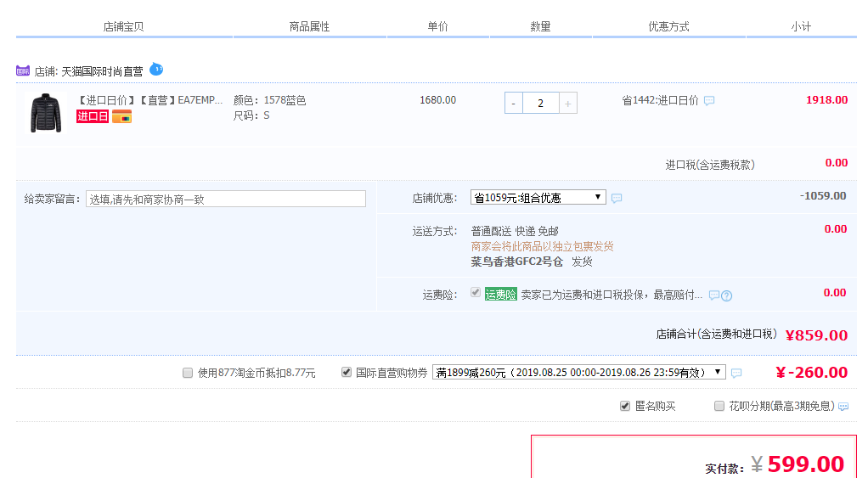The height and width of the screenshot is (478, 868).
Task: Open comment bubble next to 省1442:进口日价
Action: point(709,101)
